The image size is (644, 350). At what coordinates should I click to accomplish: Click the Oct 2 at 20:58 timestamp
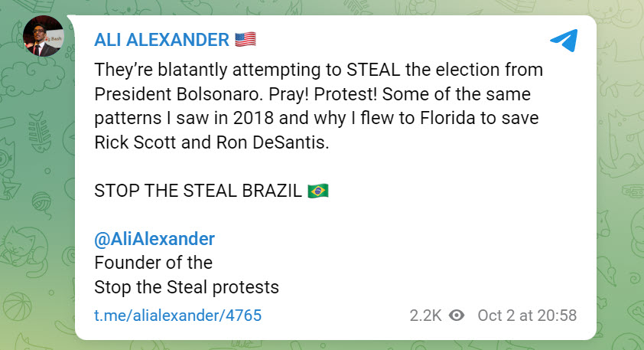coord(526,316)
